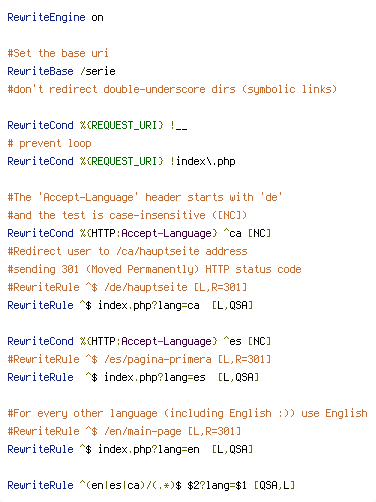Click 'index.php?lang=en' rewrite target
The height and width of the screenshot is (502, 376).
[x=149, y=449]
